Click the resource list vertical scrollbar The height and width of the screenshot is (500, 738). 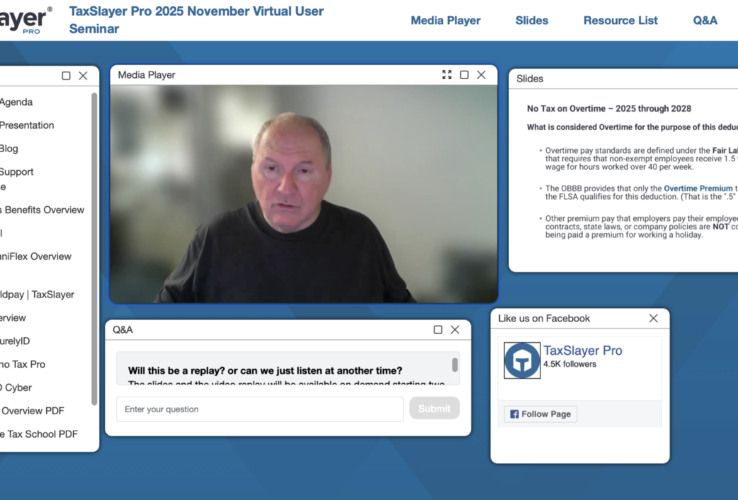(x=94, y=200)
